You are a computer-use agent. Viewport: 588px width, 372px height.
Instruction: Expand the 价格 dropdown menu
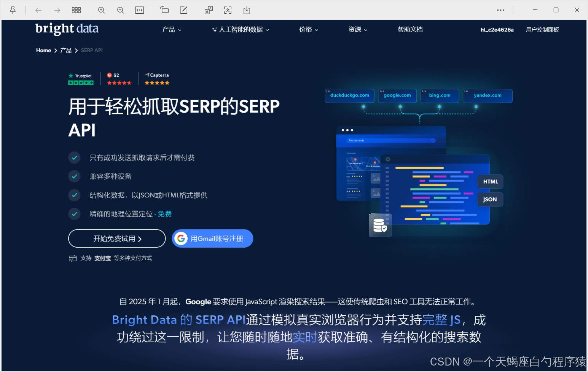tap(309, 30)
